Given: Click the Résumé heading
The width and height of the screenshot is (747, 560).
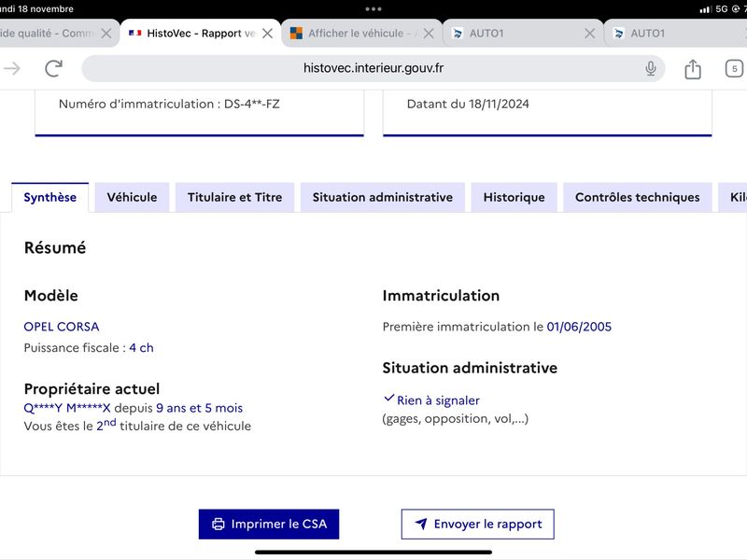Looking at the screenshot, I should click(55, 247).
